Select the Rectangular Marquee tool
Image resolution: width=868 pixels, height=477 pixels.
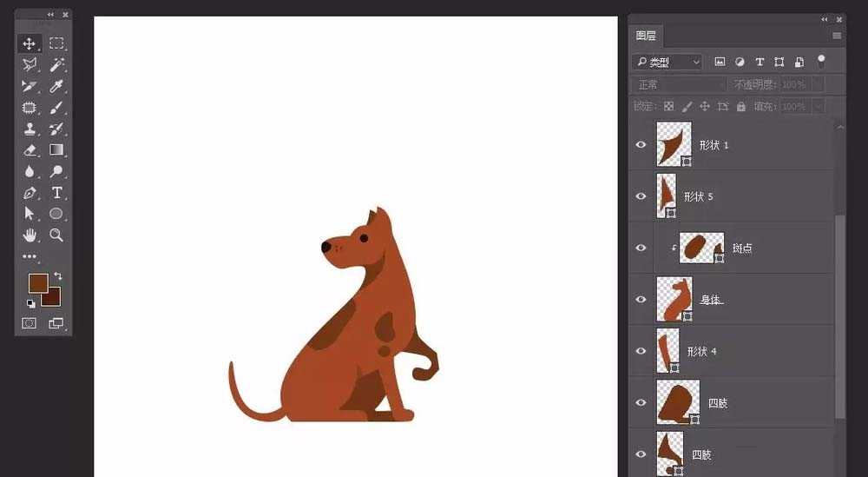coord(56,43)
